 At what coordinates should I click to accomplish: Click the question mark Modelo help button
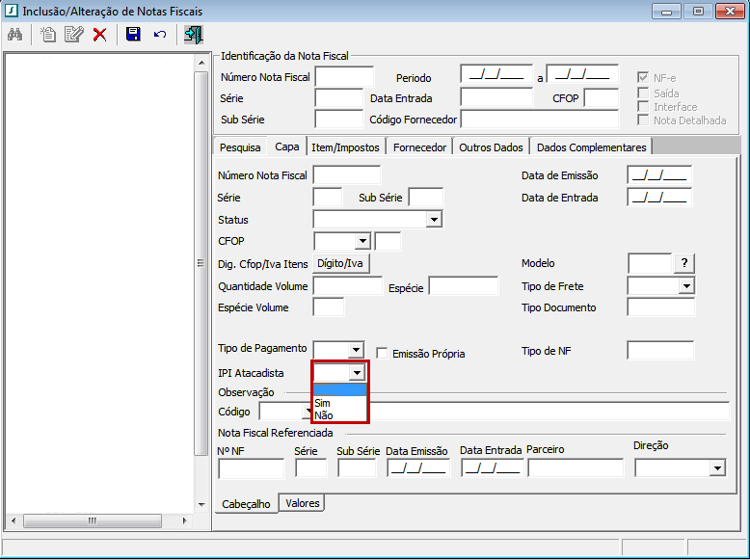[x=683, y=263]
